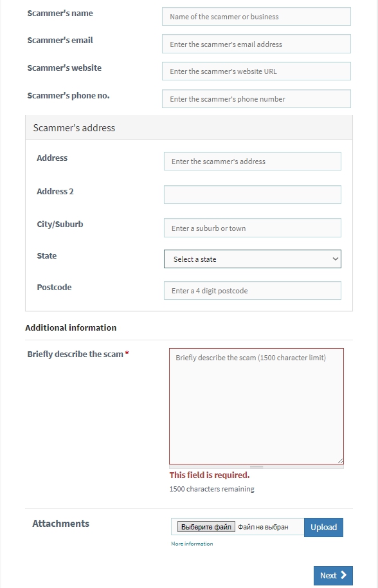Click the 4 digit postcode field
The image size is (378, 588).
pos(253,291)
